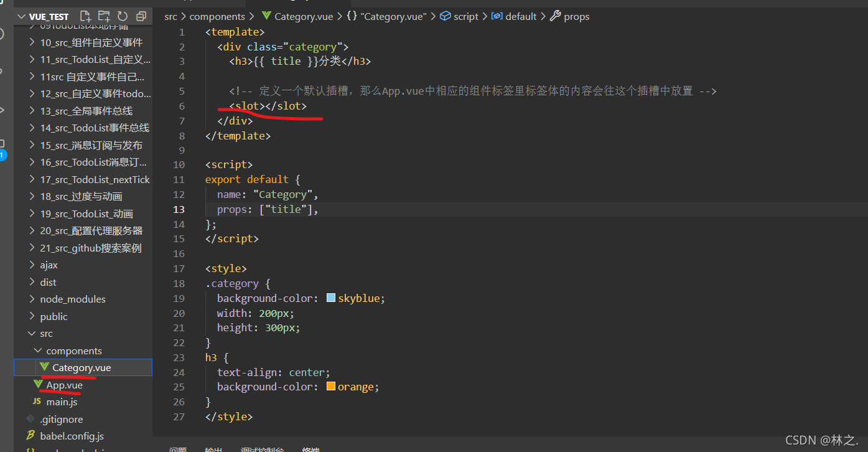This screenshot has height=452, width=868.
Task: Click the braces "Category.vue" breadcrumb symbol
Action: tap(386, 17)
